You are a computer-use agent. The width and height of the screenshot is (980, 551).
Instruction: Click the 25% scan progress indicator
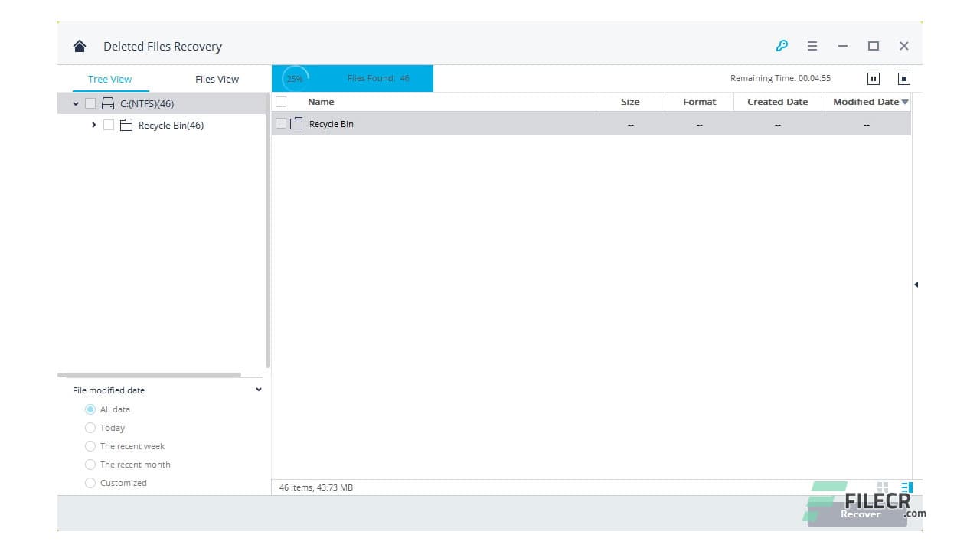pyautogui.click(x=295, y=78)
